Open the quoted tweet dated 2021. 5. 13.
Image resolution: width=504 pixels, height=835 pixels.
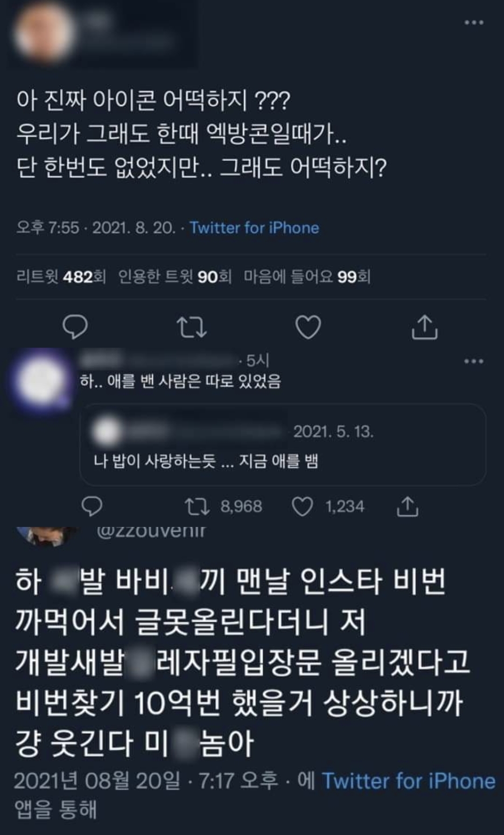(283, 444)
